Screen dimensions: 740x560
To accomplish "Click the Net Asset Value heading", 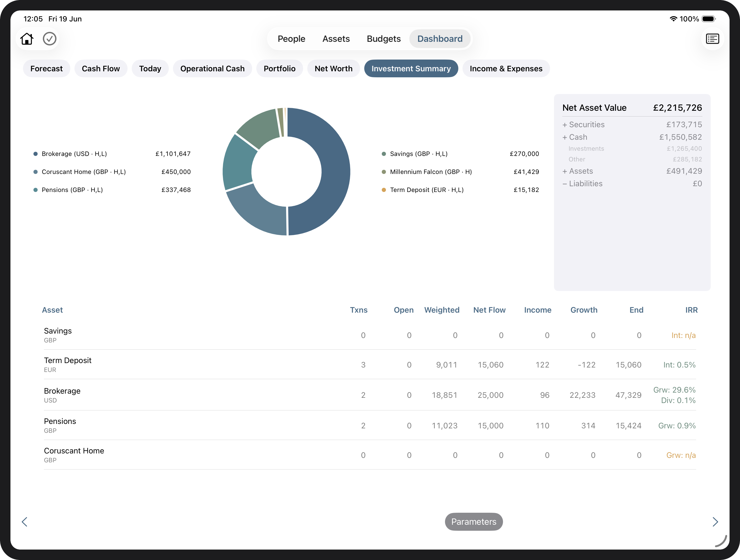I will [x=594, y=108].
